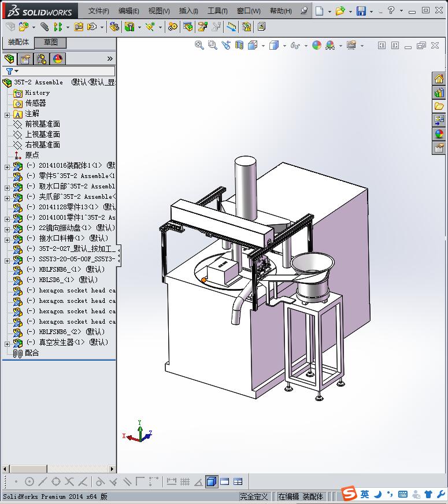Viewport: 448px width, 504px height.
Task: Toggle Sogou input English/Chinese mode
Action: 364,494
